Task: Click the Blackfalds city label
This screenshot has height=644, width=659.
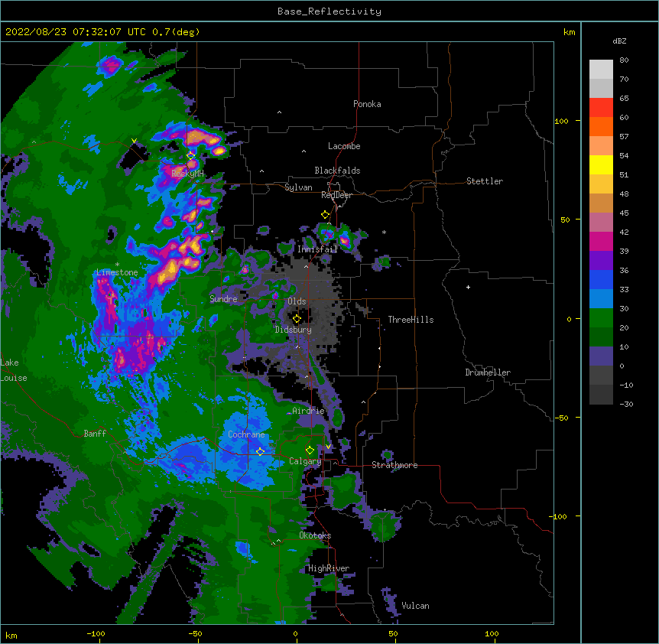Action: tap(337, 171)
